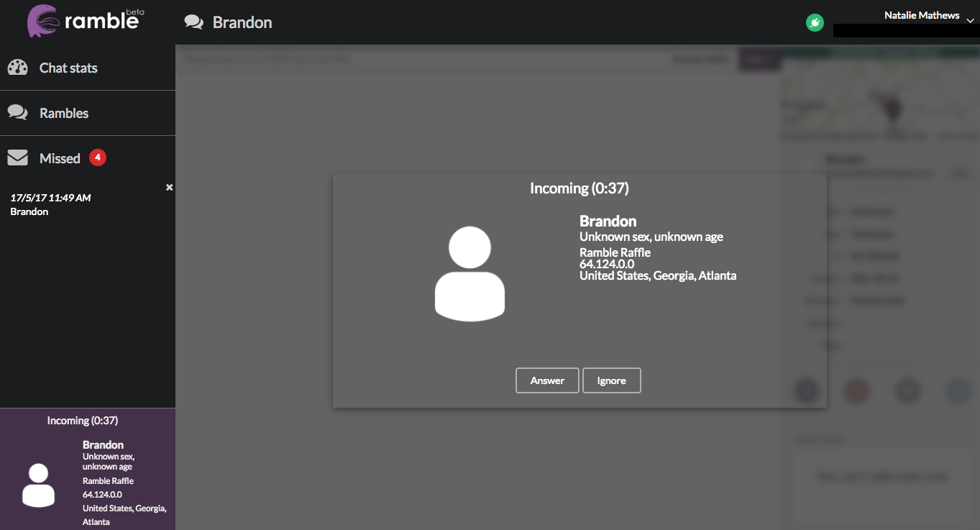This screenshot has width=980, height=530.
Task: Click Brandon name in sidebar incoming panel
Action: tap(103, 445)
